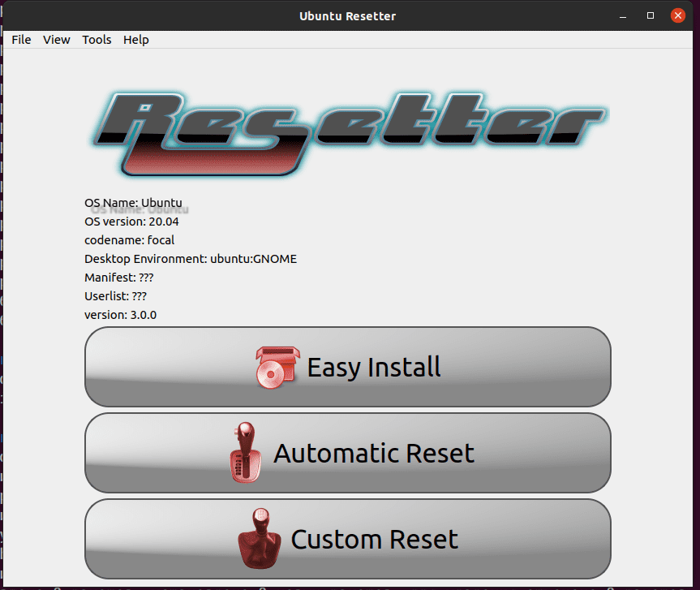Minimize the Ubuntu Resetter window

(x=623, y=15)
